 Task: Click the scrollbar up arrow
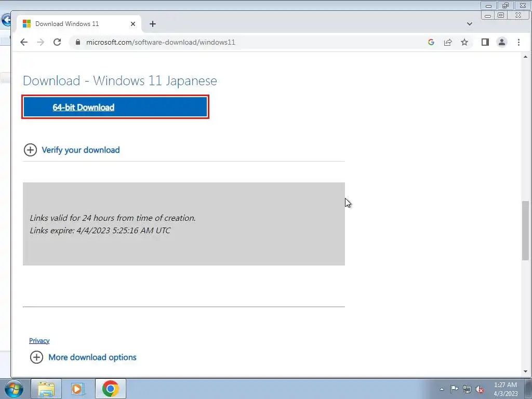[x=525, y=57]
